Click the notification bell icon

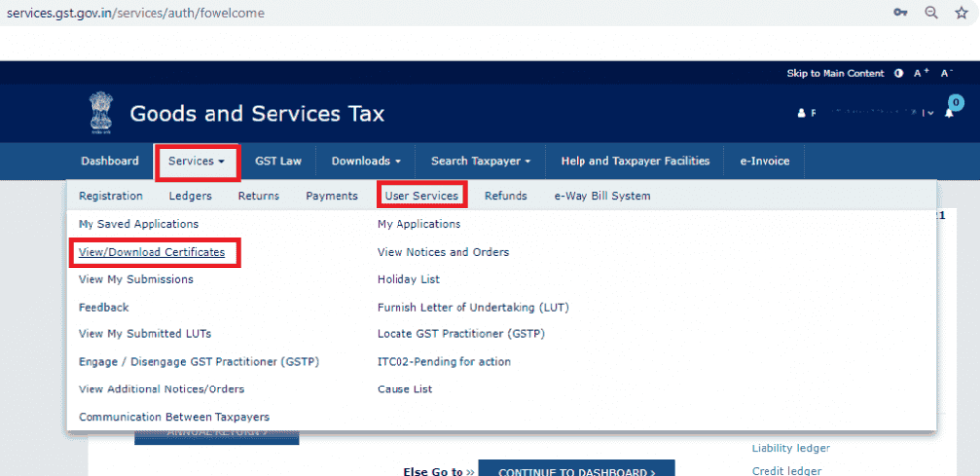[949, 113]
